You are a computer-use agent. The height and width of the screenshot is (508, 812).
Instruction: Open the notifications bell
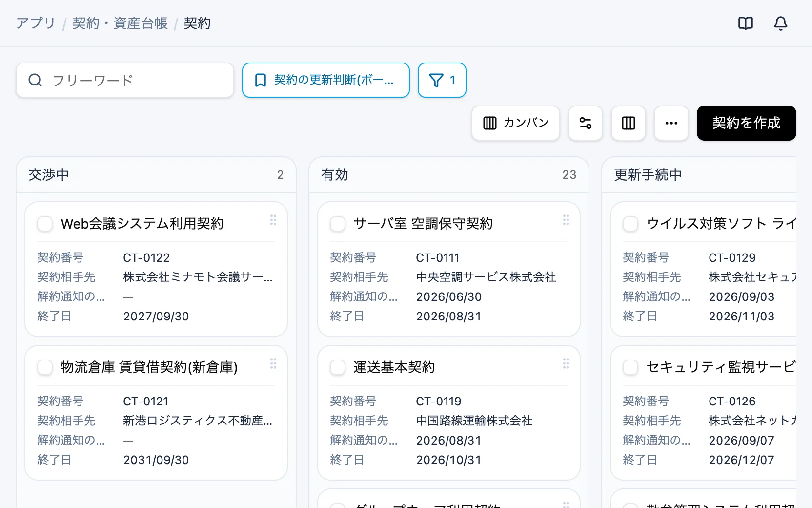point(780,23)
